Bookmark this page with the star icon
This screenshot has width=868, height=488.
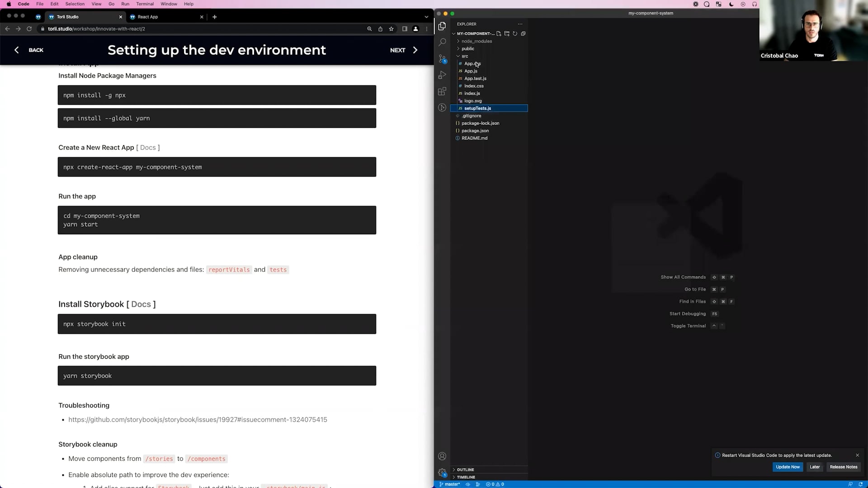point(391,29)
